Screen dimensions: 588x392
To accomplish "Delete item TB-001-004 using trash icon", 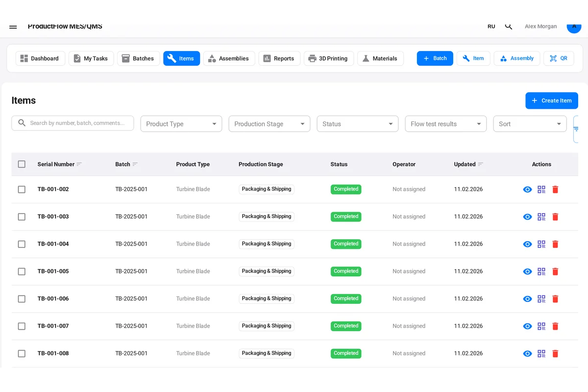I will [x=555, y=244].
